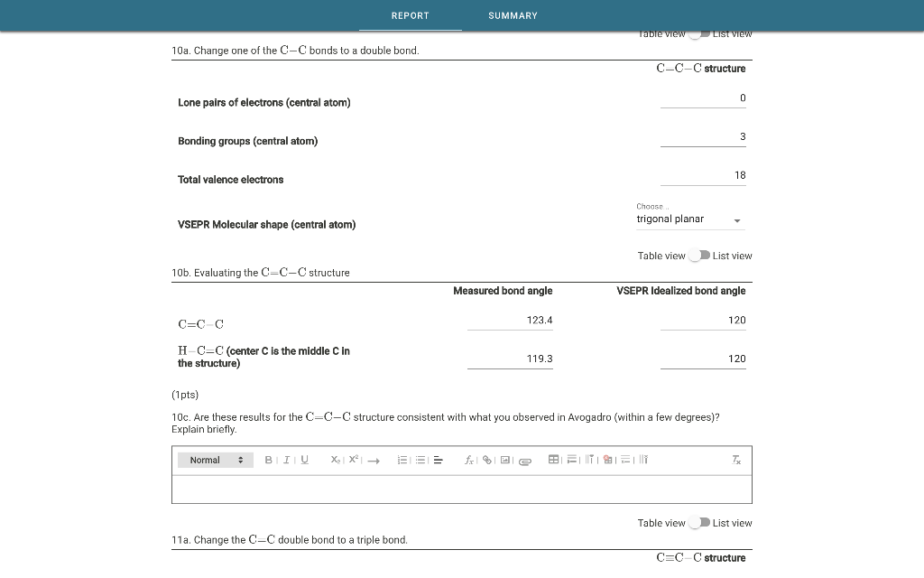The image size is (924, 578).
Task: Open the formula insertion tool (fx)
Action: pos(469,460)
